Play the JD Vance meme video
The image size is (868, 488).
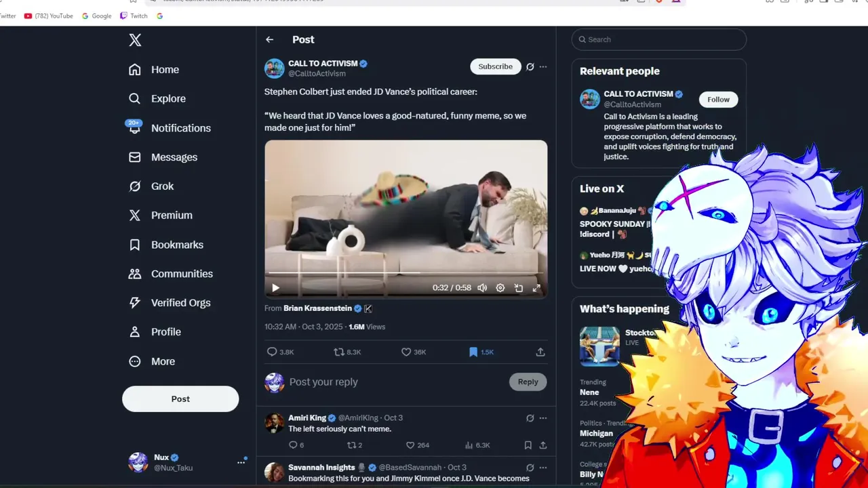coord(275,288)
